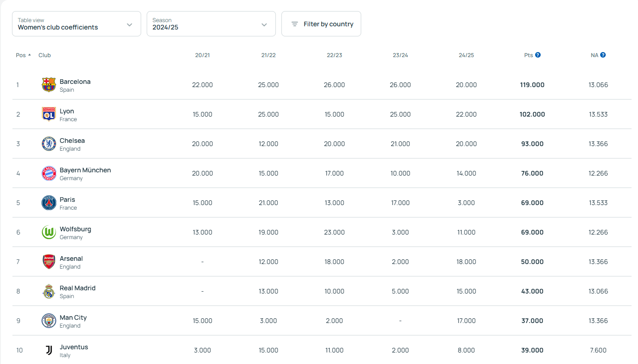Expand the Table view dropdown
Image resolution: width=638 pixels, height=364 pixels.
pyautogui.click(x=77, y=24)
